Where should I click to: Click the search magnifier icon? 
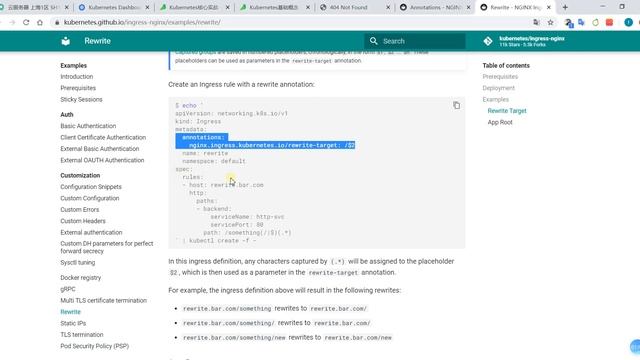point(373,41)
